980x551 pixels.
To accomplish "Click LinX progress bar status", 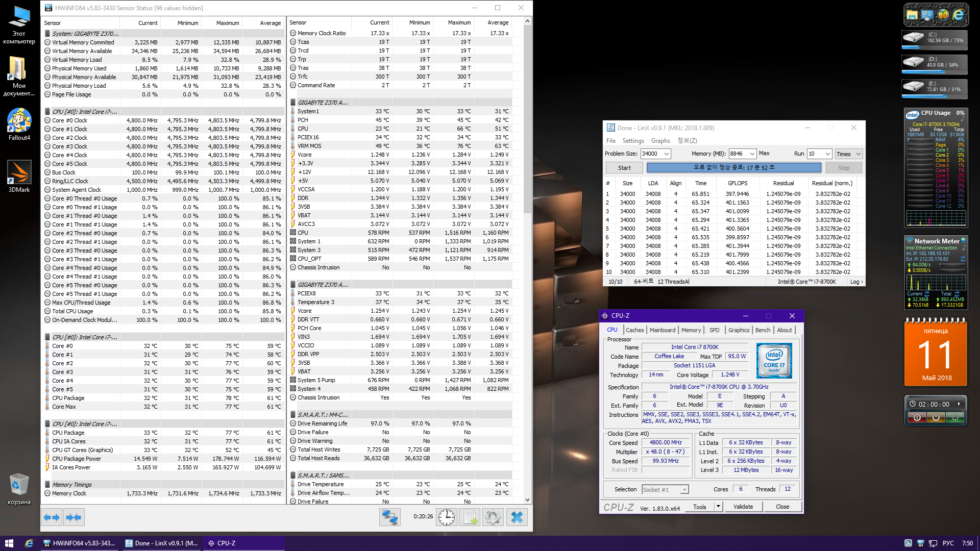I will coord(733,168).
